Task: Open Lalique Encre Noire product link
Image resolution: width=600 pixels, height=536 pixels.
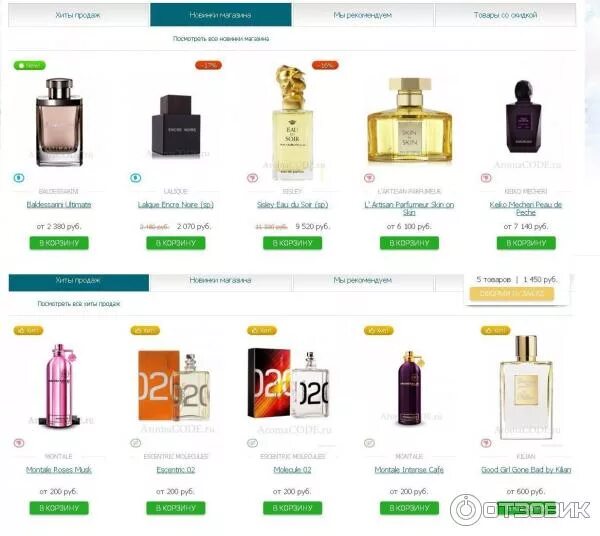Action: pos(176,205)
